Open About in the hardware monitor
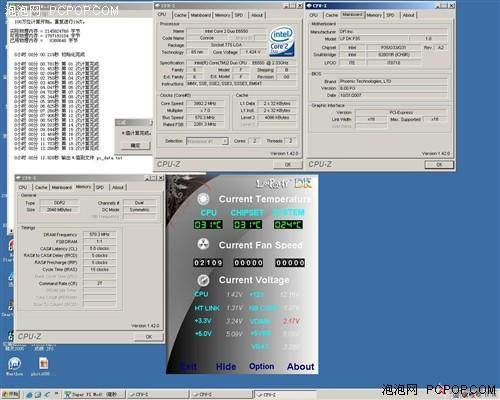 [x=300, y=366]
